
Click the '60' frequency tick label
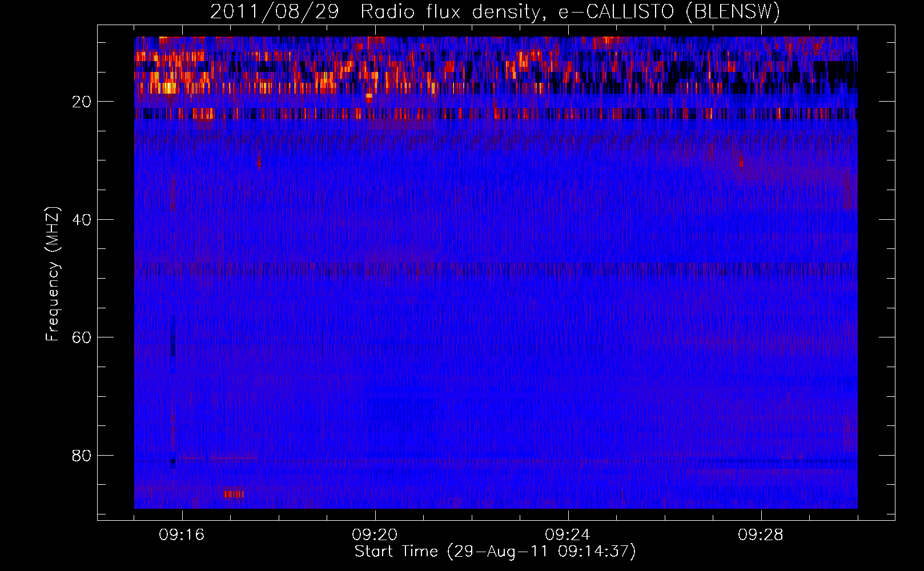coord(82,337)
